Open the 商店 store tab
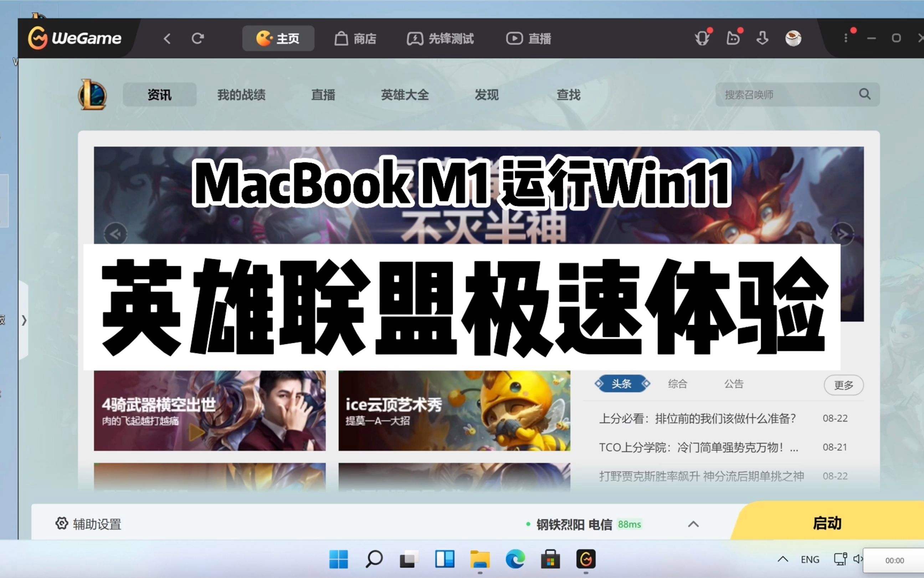This screenshot has width=924, height=578. 355,39
